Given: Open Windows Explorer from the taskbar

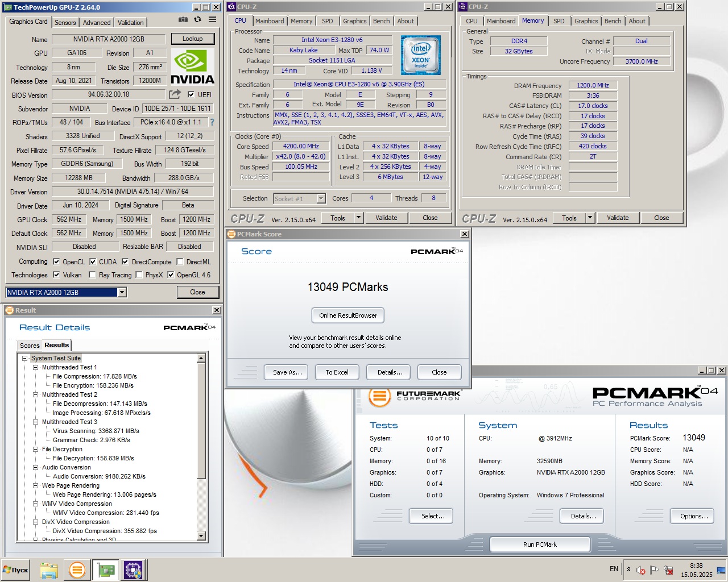Looking at the screenshot, I should coord(49,570).
